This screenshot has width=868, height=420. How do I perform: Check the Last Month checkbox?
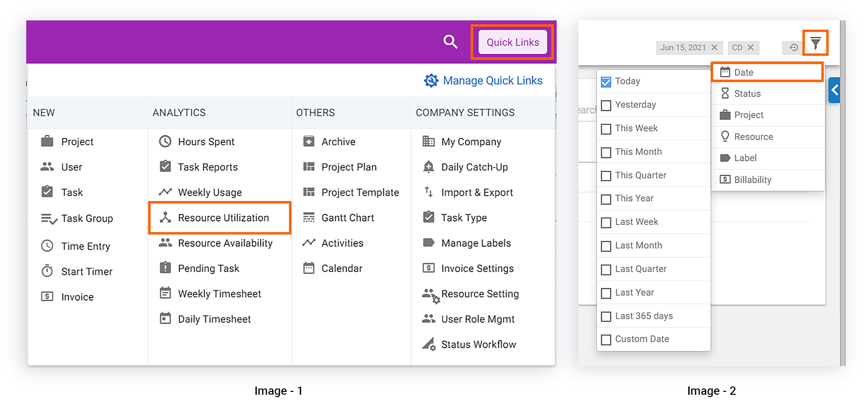606,246
